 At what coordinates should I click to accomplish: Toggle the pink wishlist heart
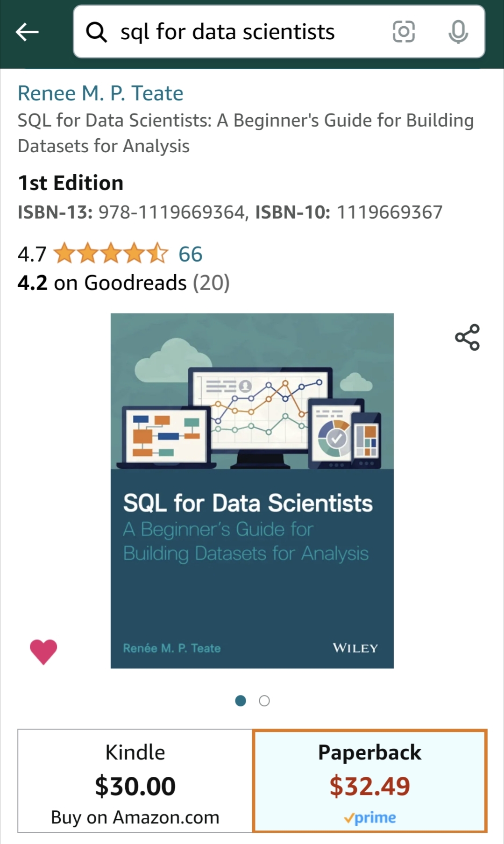tap(43, 651)
